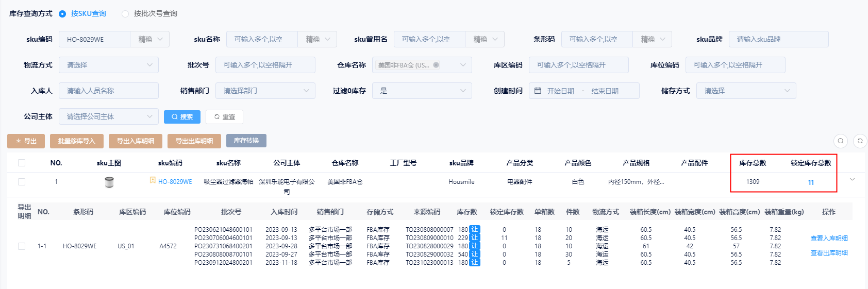Focus the 条形码 input field

[597, 39]
